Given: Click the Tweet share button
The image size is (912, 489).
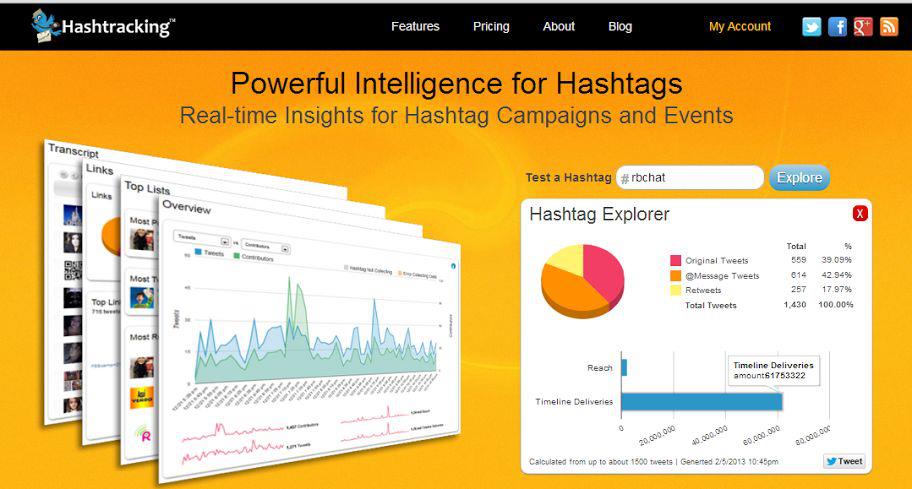Looking at the screenshot, I should [844, 461].
